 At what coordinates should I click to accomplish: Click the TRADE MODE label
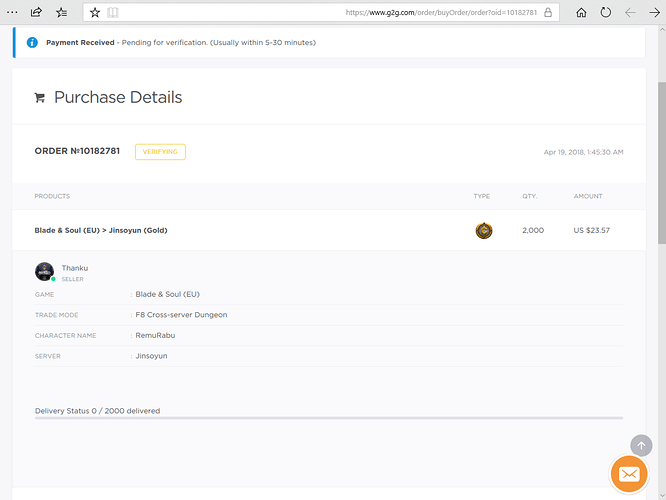tap(56, 315)
